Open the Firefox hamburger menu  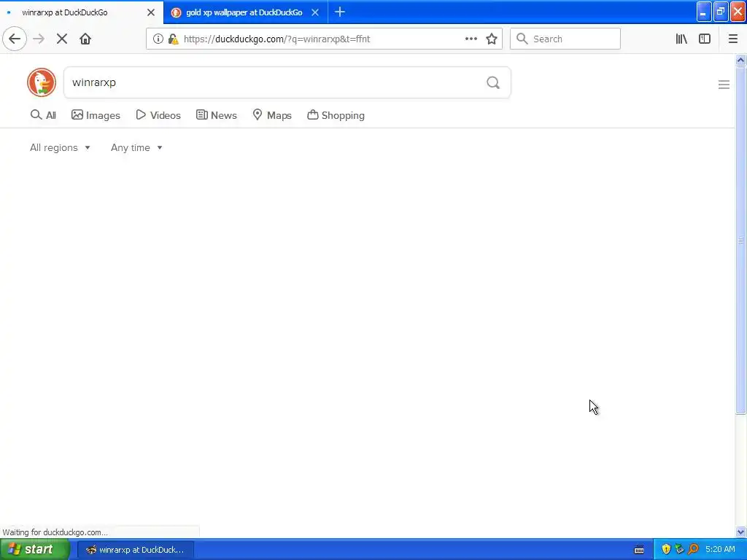732,39
